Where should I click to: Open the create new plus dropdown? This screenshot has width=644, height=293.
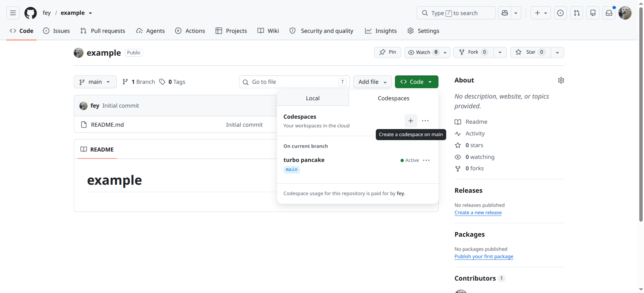coord(541,13)
